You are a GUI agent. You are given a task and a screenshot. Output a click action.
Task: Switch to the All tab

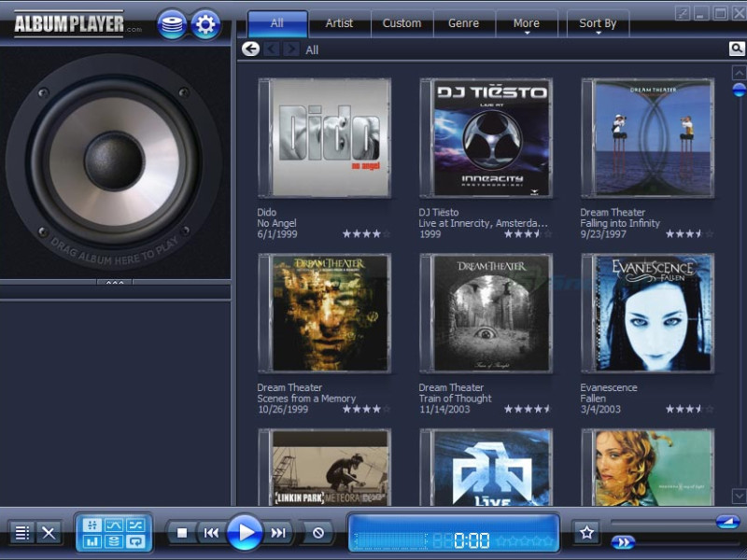277,23
